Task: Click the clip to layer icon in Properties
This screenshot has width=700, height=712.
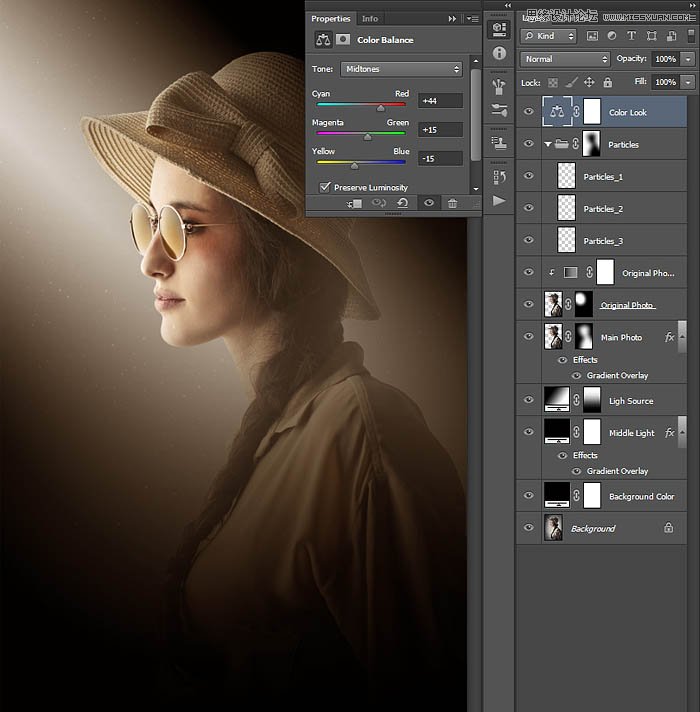Action: click(x=354, y=203)
